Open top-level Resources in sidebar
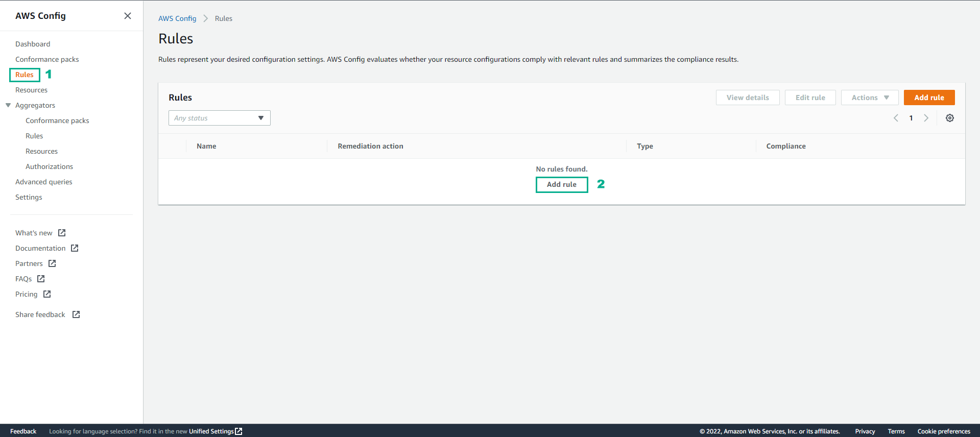 31,90
